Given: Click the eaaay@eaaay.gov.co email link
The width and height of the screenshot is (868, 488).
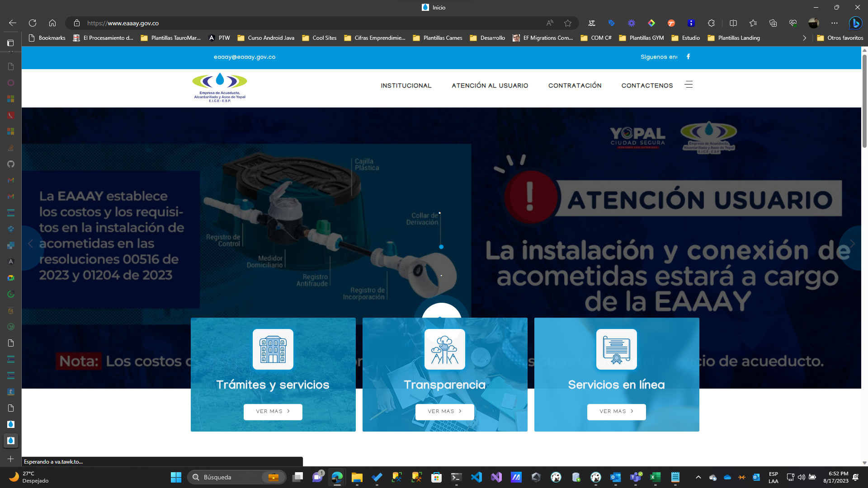Looking at the screenshot, I should pos(244,57).
